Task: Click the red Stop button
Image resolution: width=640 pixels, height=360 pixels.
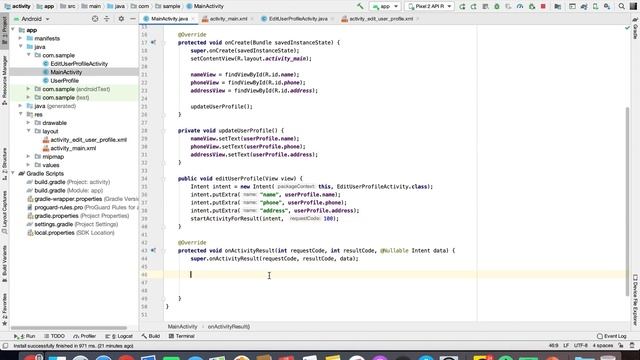Action: [x=543, y=7]
